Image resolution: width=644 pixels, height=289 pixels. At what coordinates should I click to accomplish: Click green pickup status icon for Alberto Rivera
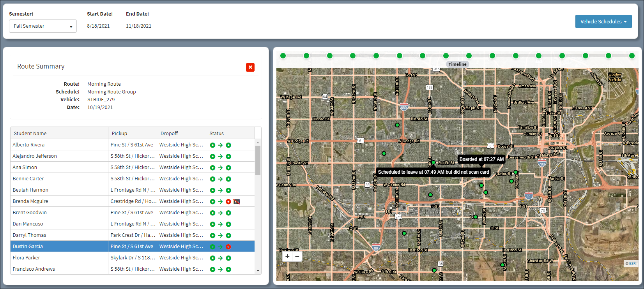pyautogui.click(x=212, y=145)
